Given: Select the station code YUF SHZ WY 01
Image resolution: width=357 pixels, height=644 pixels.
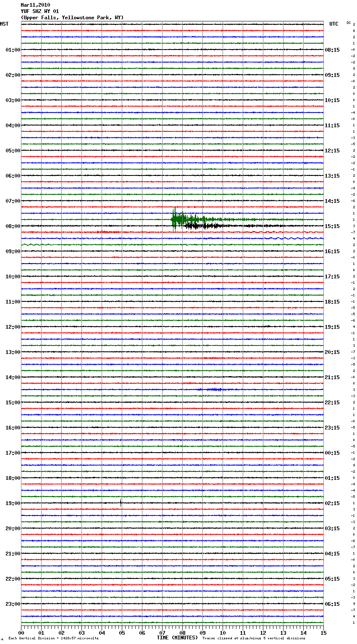Looking at the screenshot, I should (x=40, y=11).
